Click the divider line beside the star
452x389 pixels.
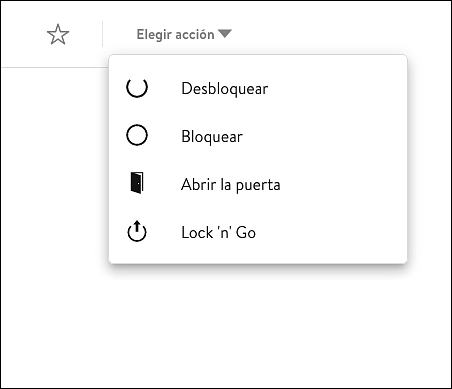(102, 34)
